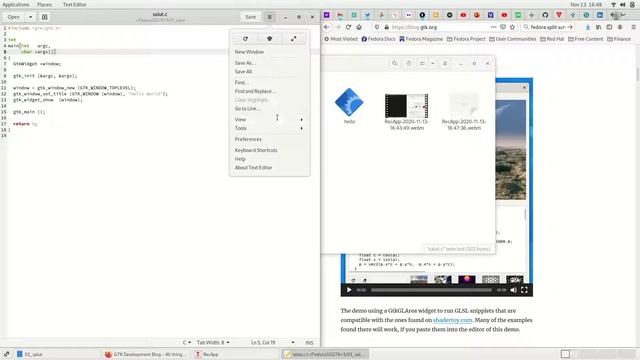
Task: Select New Window from the menu
Action: tap(249, 52)
